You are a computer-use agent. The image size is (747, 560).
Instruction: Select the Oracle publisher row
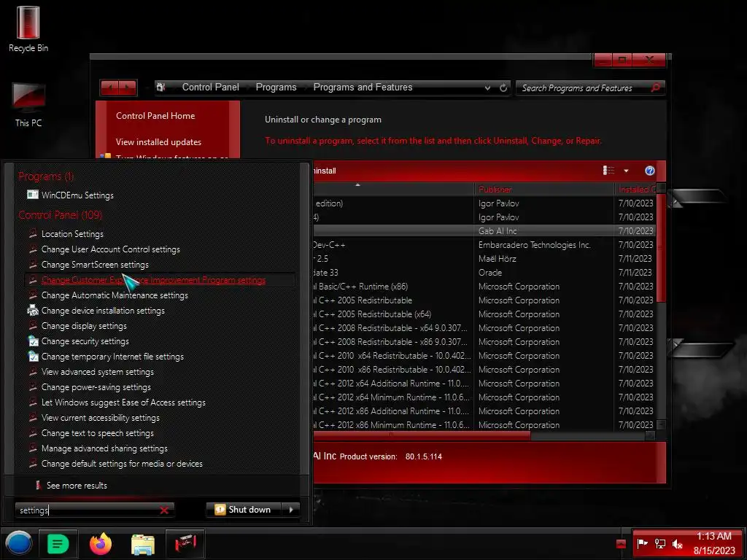click(x=484, y=273)
